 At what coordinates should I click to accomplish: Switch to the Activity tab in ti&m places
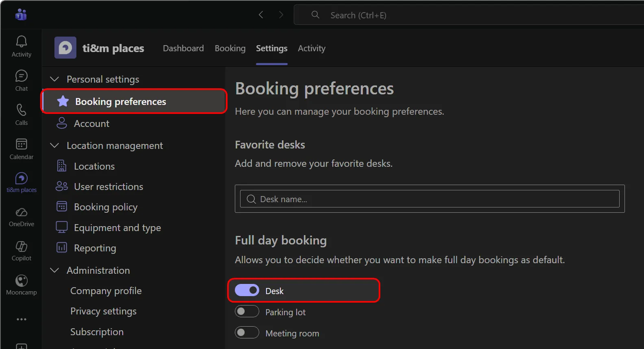[x=312, y=48]
